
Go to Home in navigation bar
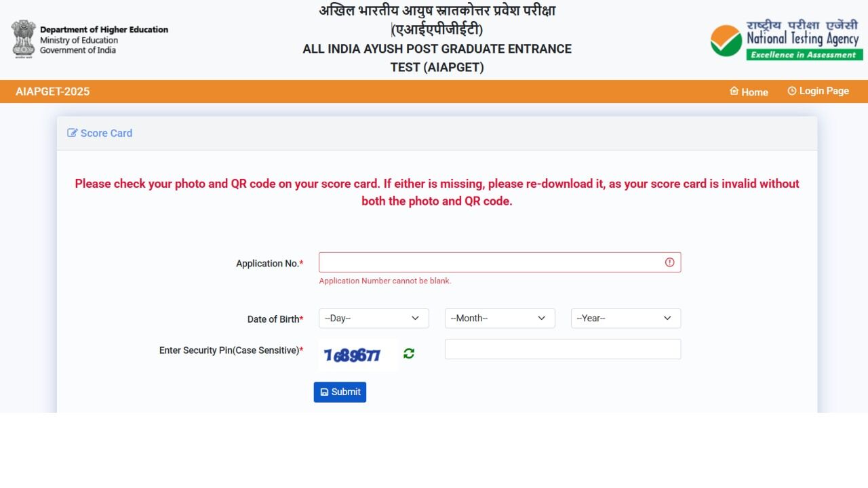click(x=749, y=91)
